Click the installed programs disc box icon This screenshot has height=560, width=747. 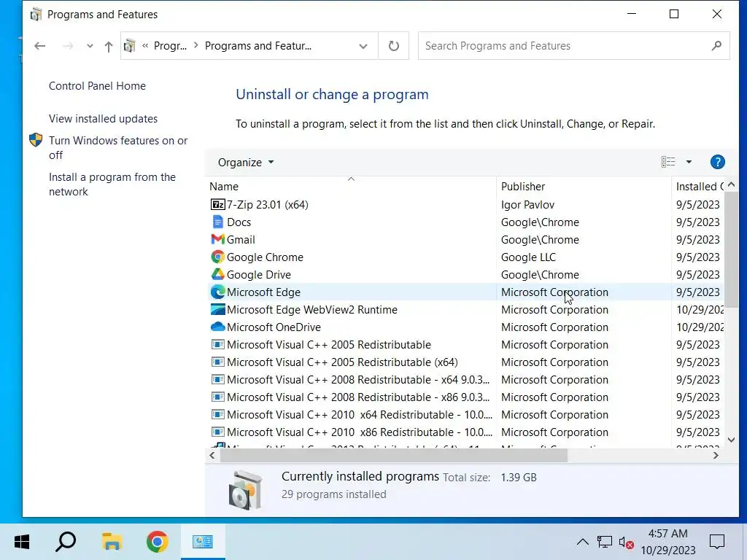pyautogui.click(x=245, y=490)
